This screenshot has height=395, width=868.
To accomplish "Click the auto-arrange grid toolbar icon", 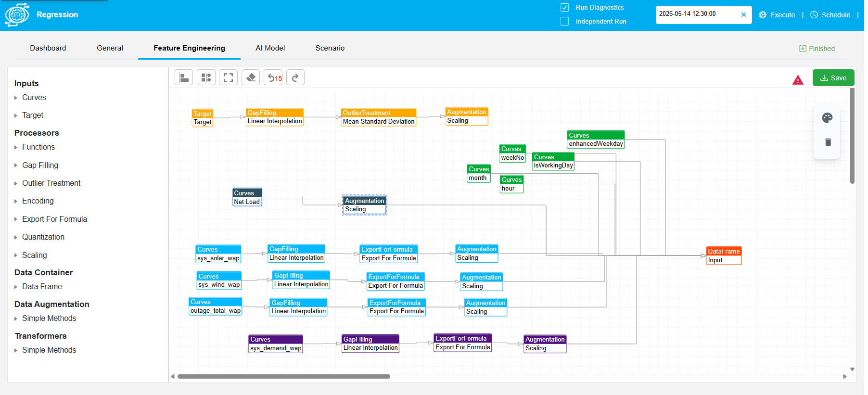I will tap(206, 77).
